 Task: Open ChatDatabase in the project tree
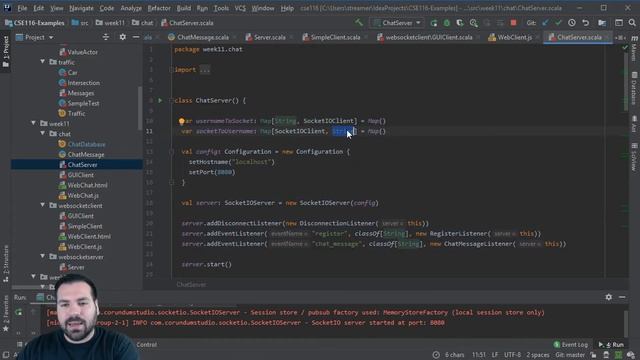click(86, 144)
